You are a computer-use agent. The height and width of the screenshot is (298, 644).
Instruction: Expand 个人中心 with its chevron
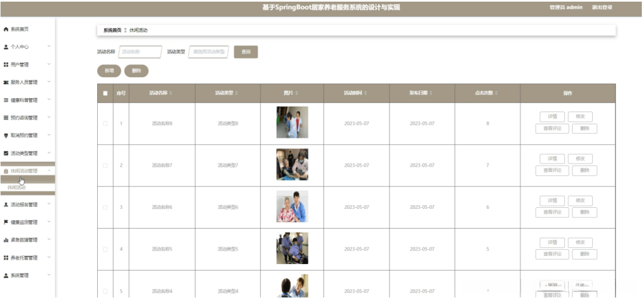click(x=49, y=46)
